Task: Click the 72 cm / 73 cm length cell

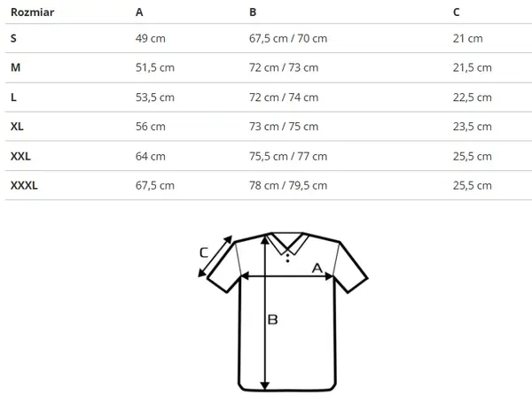Action: coord(285,67)
